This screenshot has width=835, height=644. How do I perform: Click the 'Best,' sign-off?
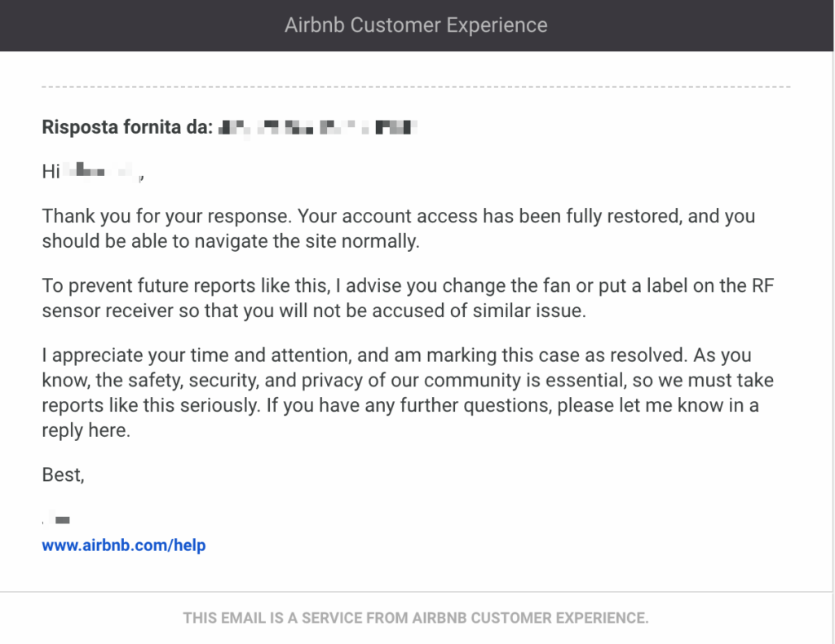(64, 474)
